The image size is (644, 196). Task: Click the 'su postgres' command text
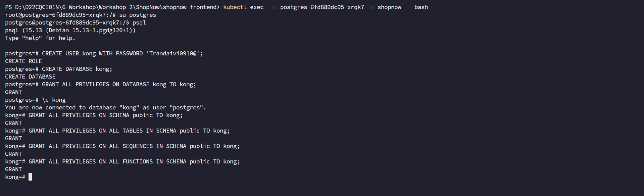138,15
